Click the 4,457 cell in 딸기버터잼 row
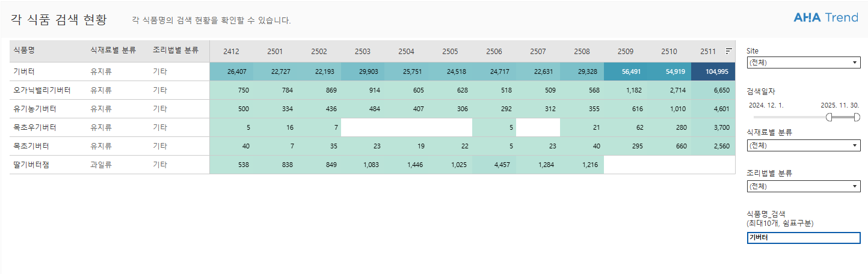The height and width of the screenshot is (274, 868). tap(494, 165)
